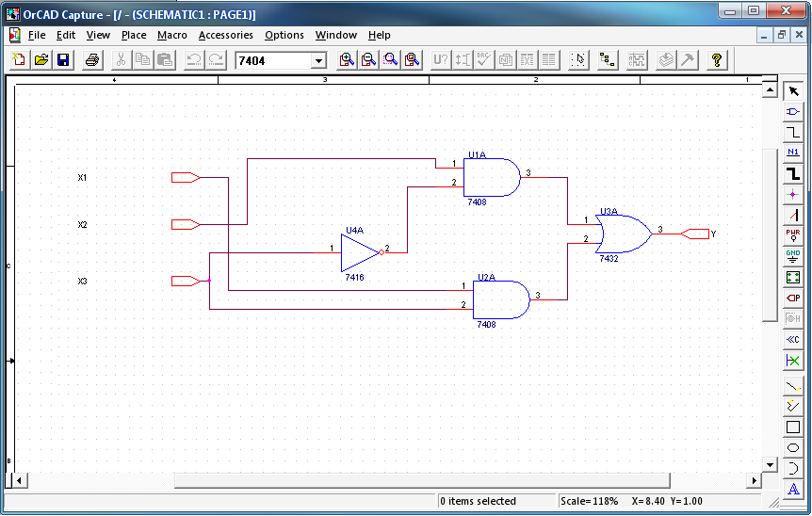Click the Print icon in toolbar
812x516 pixels.
pos(92,60)
